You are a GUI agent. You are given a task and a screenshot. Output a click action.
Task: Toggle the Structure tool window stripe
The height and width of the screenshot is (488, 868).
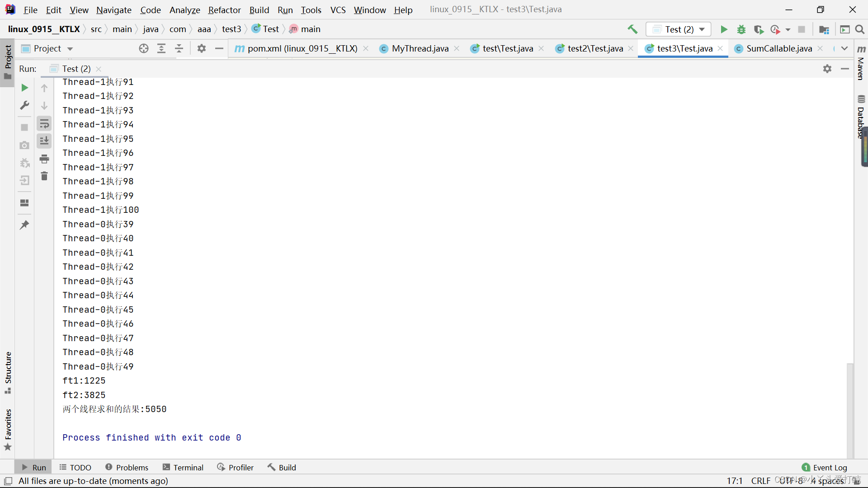pyautogui.click(x=8, y=373)
